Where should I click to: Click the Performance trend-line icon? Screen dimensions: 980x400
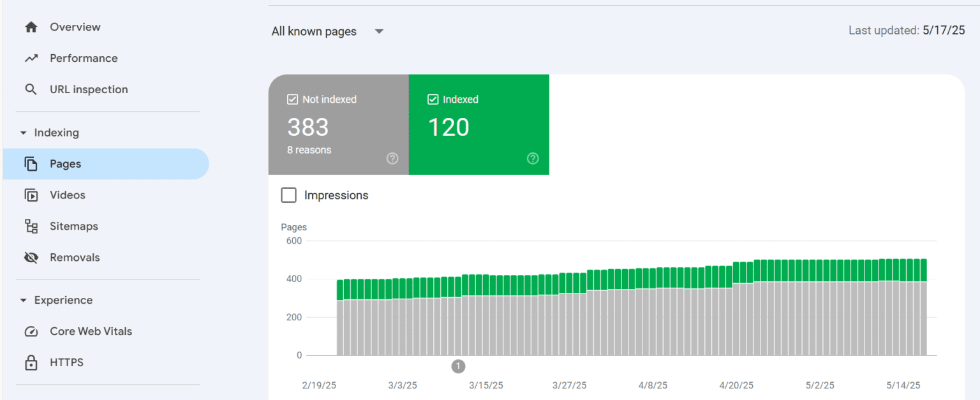31,59
